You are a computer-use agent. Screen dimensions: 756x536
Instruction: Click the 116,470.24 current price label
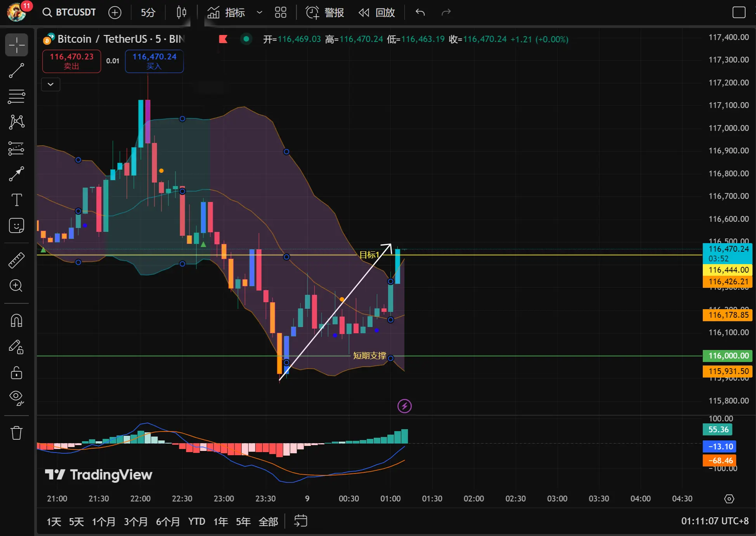click(x=728, y=254)
